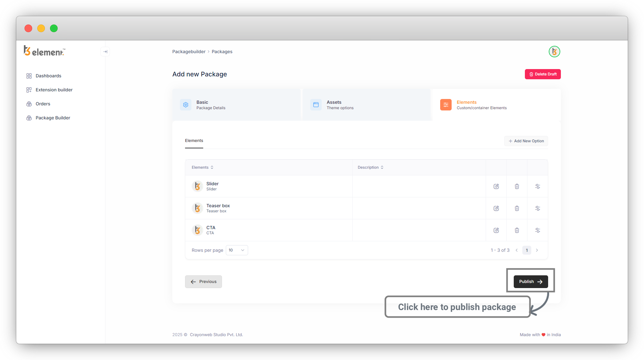Click Add New Option button
Viewport: 644px width, 360px height.
click(x=526, y=141)
